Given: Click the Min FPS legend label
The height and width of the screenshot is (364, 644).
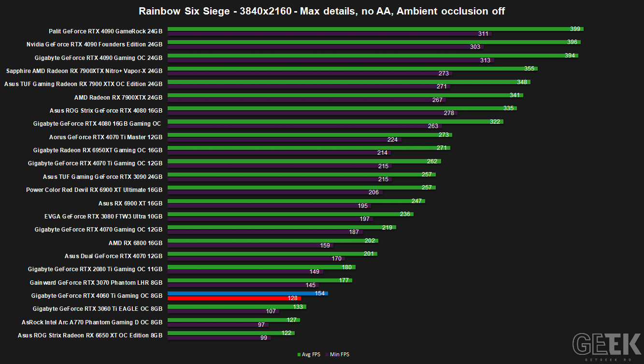Looking at the screenshot, I should [x=340, y=355].
